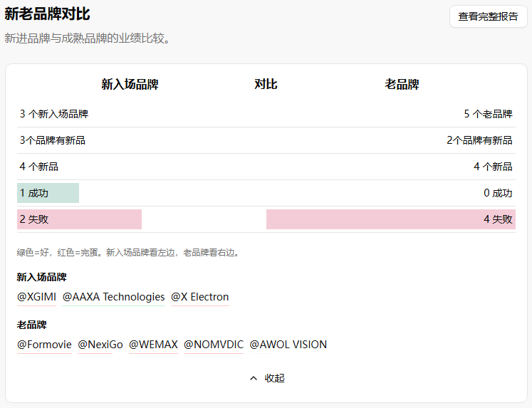Screen dimensions: 532x408
Task: Select the 新入场品牌 column header
Action: (x=130, y=84)
